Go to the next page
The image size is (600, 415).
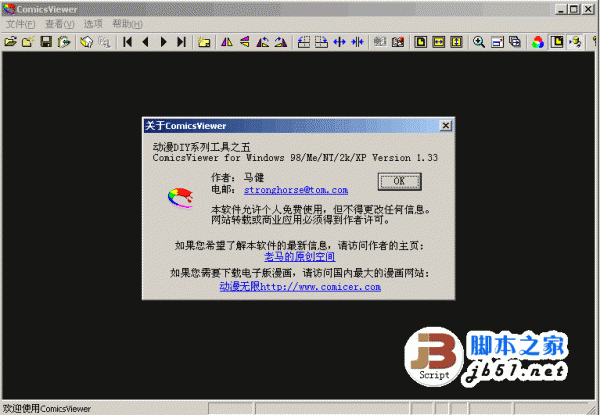click(x=163, y=42)
